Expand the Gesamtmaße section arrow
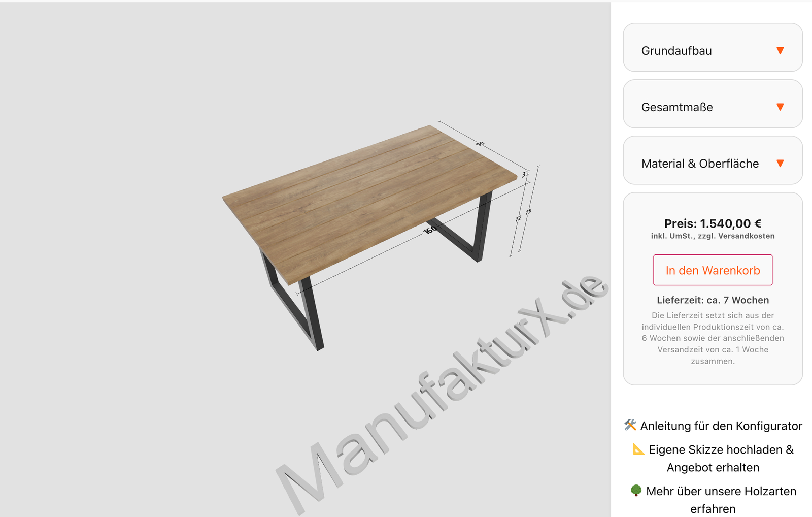Image resolution: width=812 pixels, height=517 pixels. 780,107
